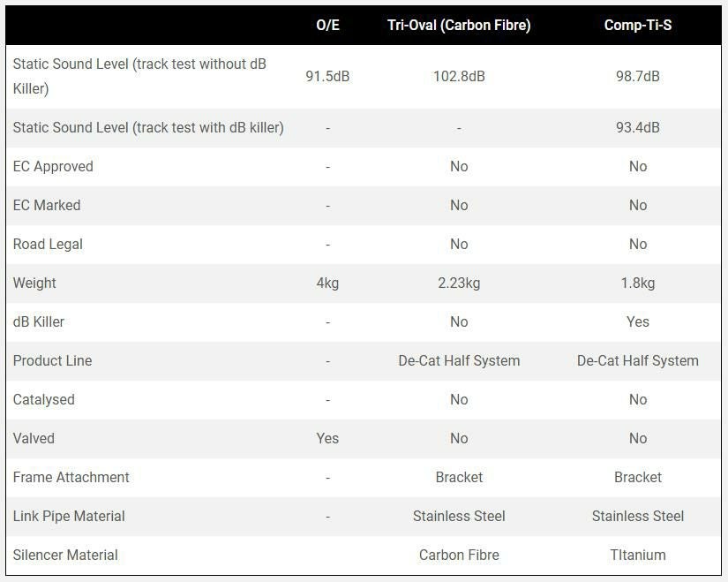
Task: Select the 93.4dB value with dB killer
Action: click(637, 127)
